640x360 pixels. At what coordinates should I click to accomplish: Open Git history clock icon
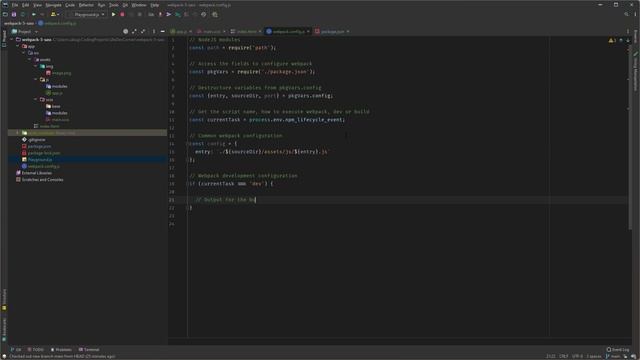204,14
